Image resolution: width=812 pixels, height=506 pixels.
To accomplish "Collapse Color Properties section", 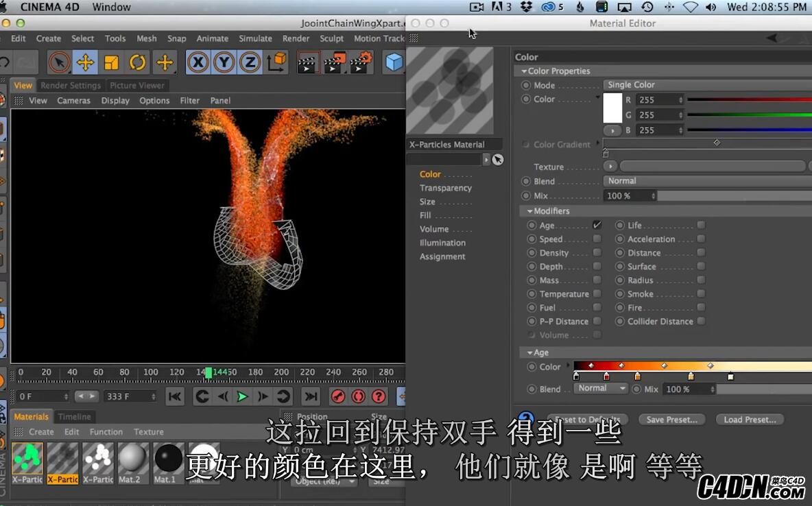I will [524, 71].
